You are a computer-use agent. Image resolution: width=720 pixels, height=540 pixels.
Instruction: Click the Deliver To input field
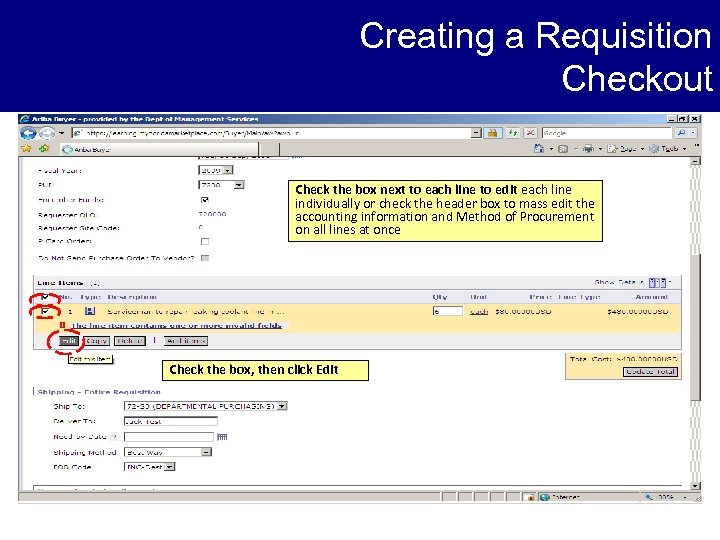(170, 422)
